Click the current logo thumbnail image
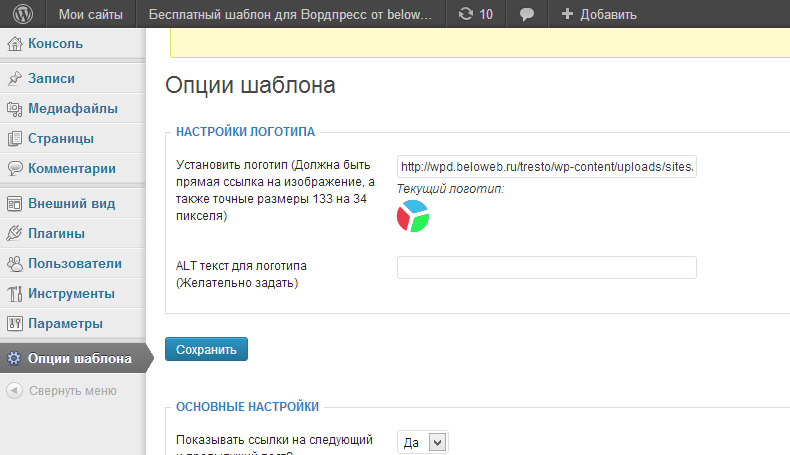 click(412, 216)
